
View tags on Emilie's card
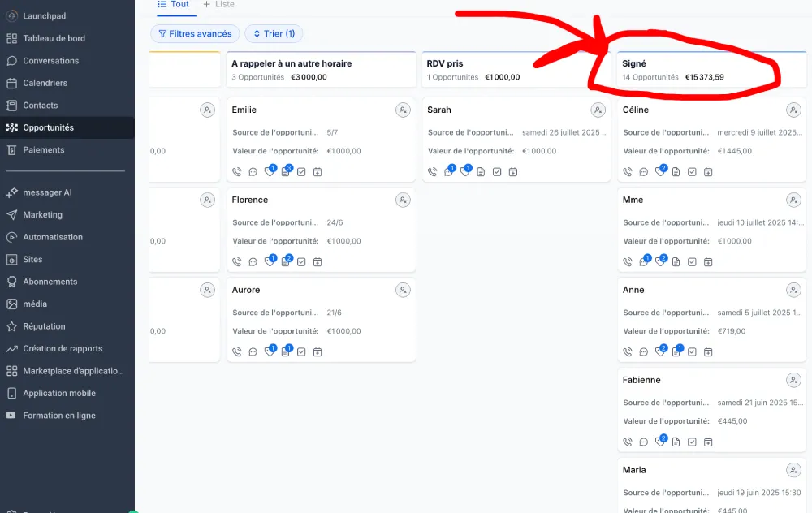[269, 172]
